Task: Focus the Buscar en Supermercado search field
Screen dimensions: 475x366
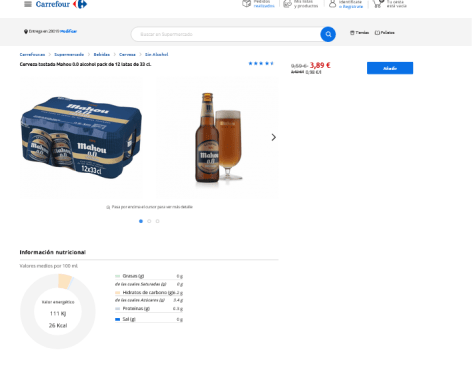Action: pos(226,34)
